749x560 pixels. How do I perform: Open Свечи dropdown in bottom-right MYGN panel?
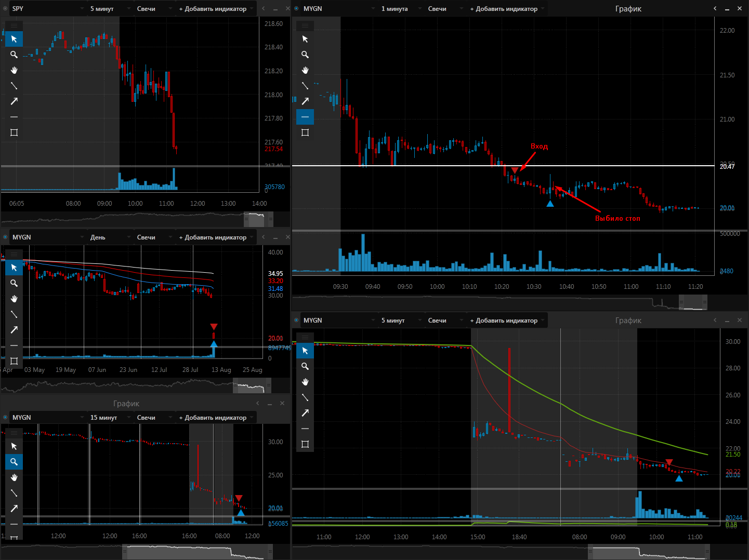(445, 320)
